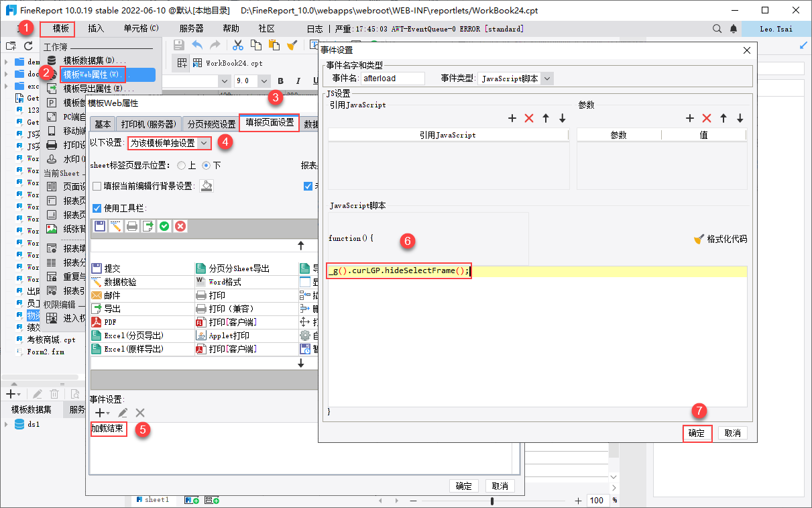The image size is (812, 508).
Task: Open 事件类型 JavaScript脚本 dropdown
Action: (515, 79)
